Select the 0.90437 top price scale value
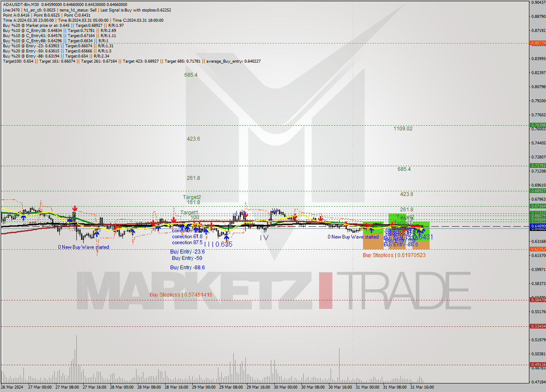Image resolution: width=546 pixels, height=392 pixels. tap(539, 2)
